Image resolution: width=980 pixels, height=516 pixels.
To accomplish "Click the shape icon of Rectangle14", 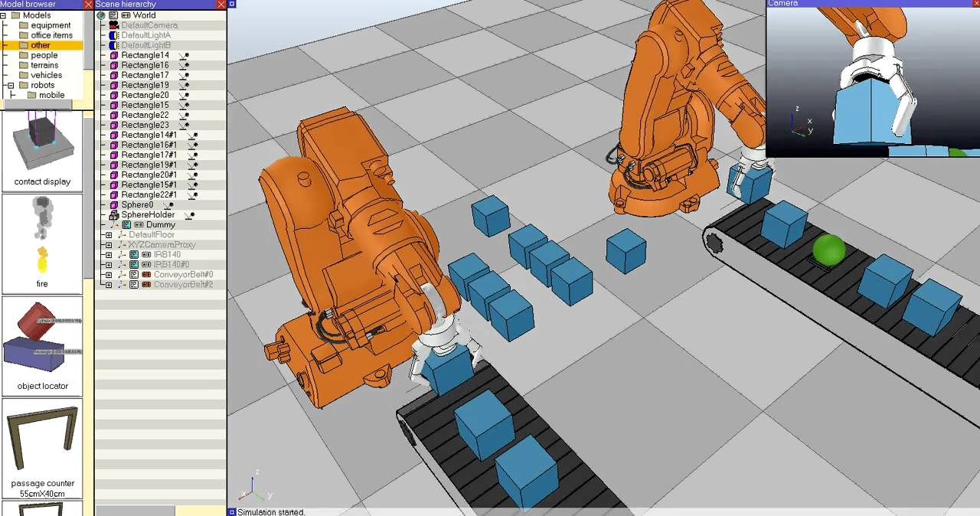I will (x=114, y=55).
